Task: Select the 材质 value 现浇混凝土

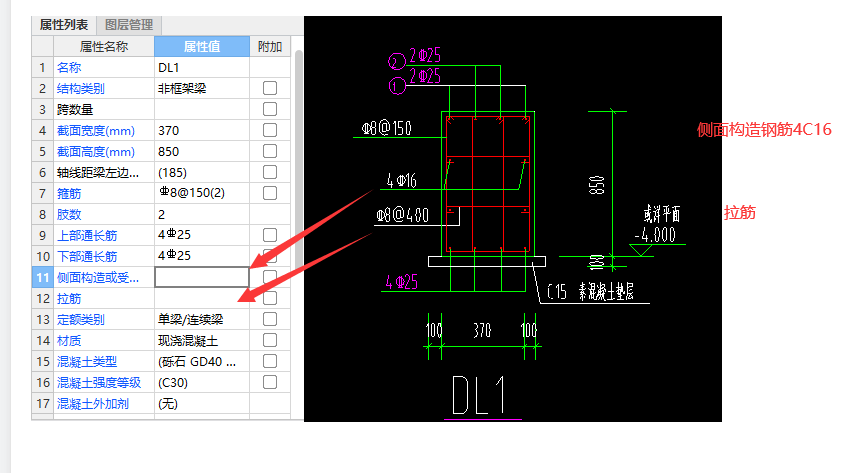Action: click(188, 341)
